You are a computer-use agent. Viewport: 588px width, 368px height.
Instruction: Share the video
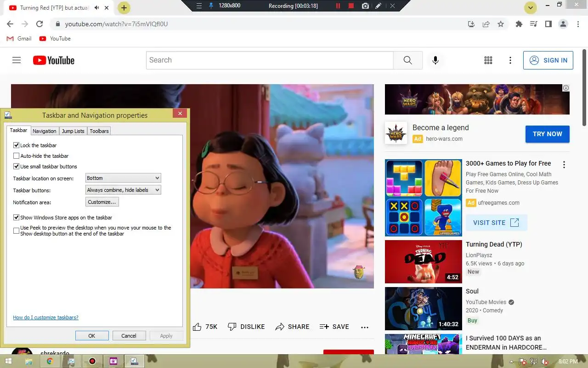click(292, 327)
